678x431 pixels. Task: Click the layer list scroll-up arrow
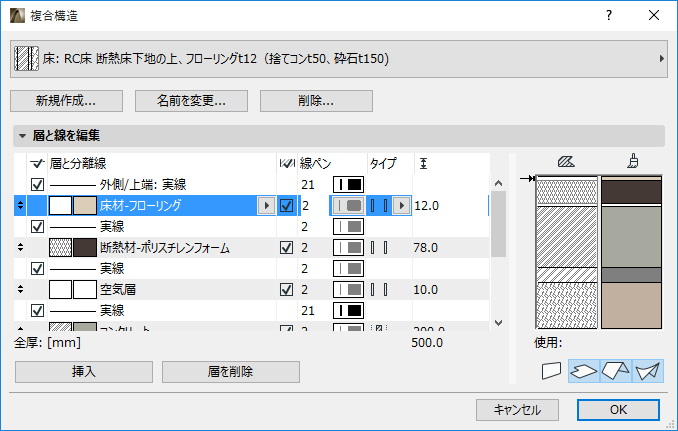click(499, 183)
